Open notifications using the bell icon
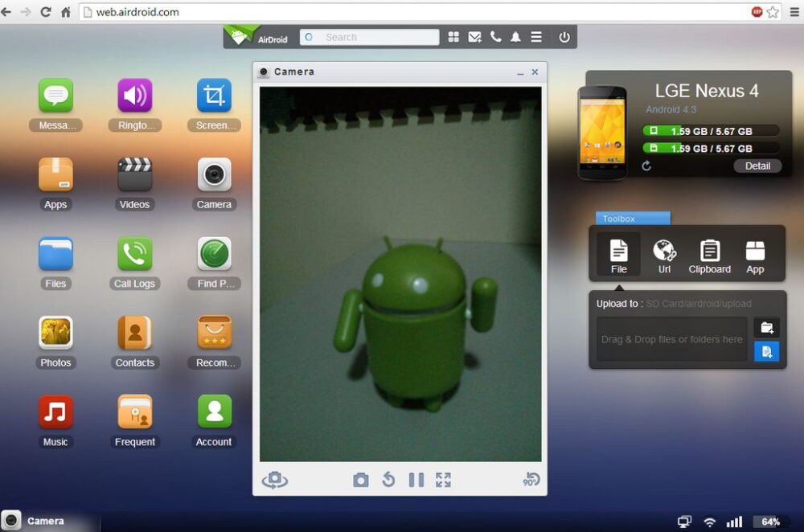Viewport: 804px width, 532px height. (515, 36)
